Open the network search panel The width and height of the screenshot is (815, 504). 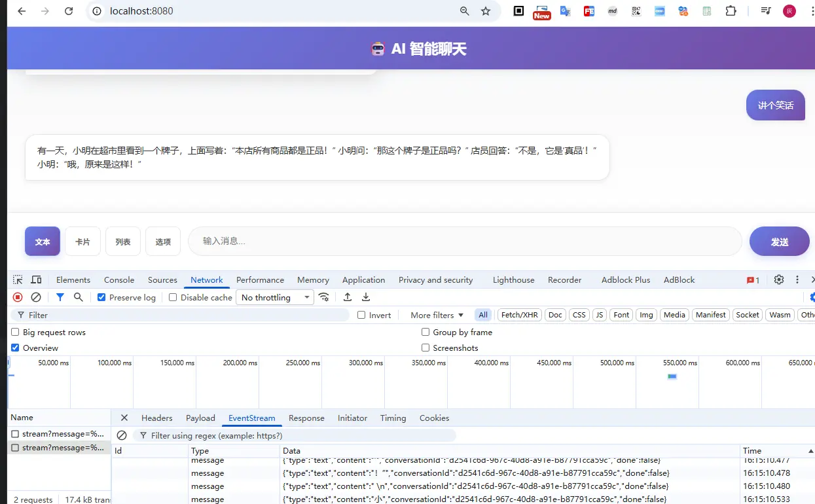point(77,297)
